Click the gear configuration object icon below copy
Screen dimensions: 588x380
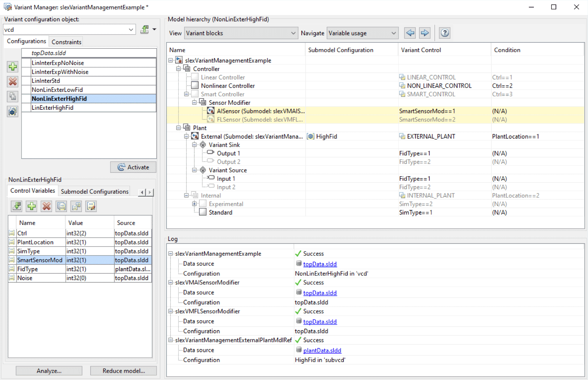[x=12, y=111]
